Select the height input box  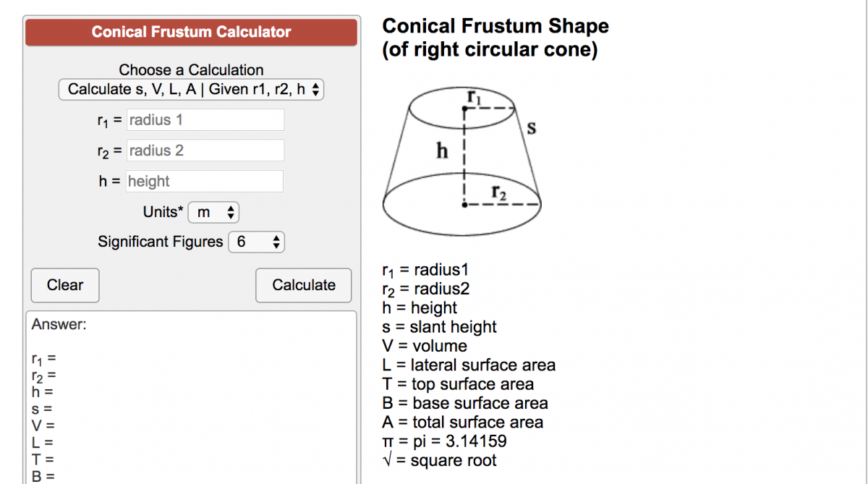pos(205,182)
